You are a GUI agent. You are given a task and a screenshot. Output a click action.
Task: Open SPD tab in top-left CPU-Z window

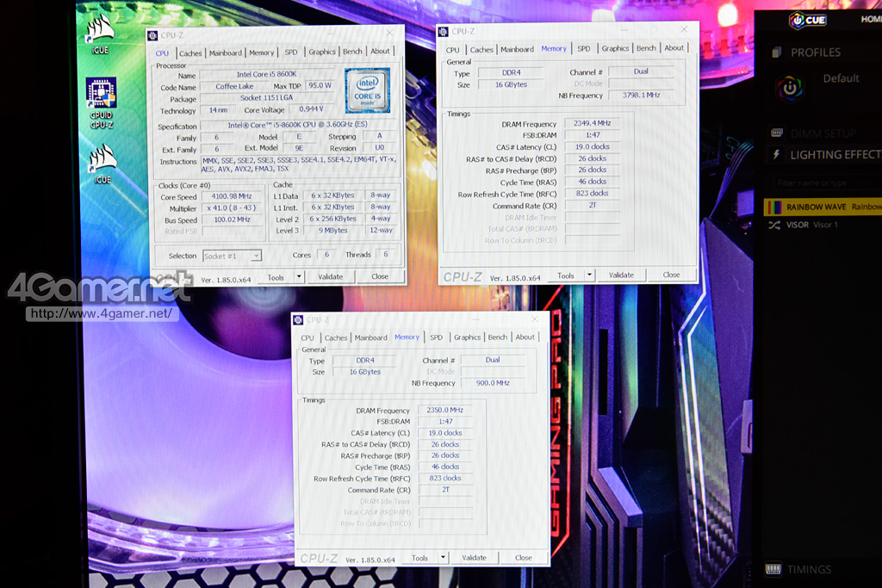click(x=291, y=52)
